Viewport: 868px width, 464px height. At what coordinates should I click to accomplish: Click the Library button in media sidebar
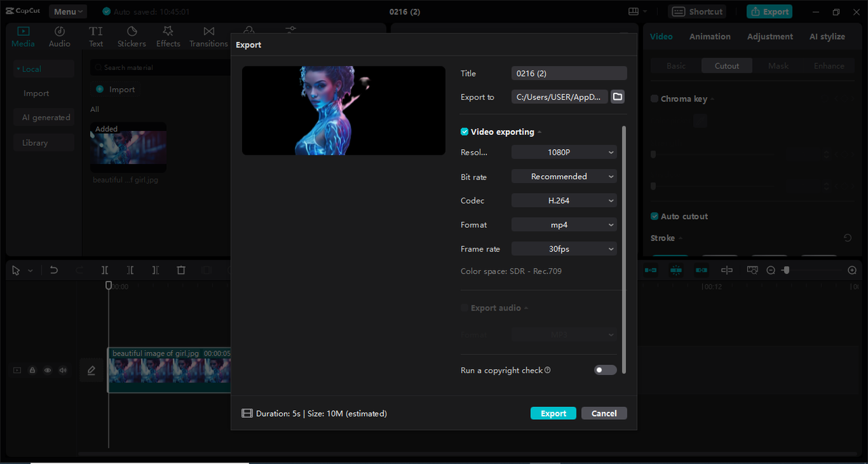[43, 143]
